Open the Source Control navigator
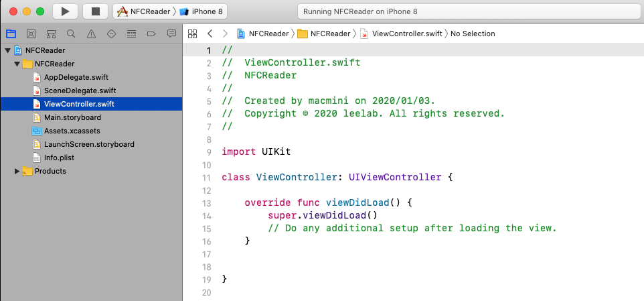The image size is (644, 301). (x=30, y=34)
